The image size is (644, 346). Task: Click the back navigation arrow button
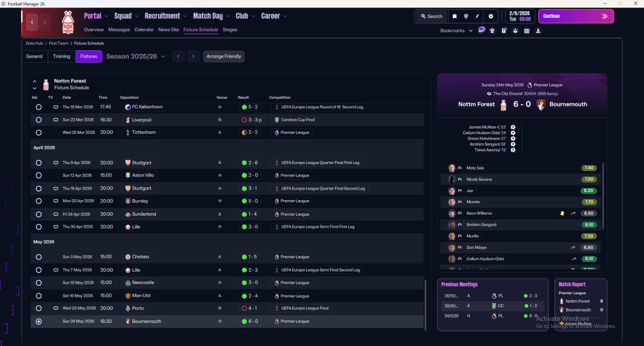pos(32,22)
